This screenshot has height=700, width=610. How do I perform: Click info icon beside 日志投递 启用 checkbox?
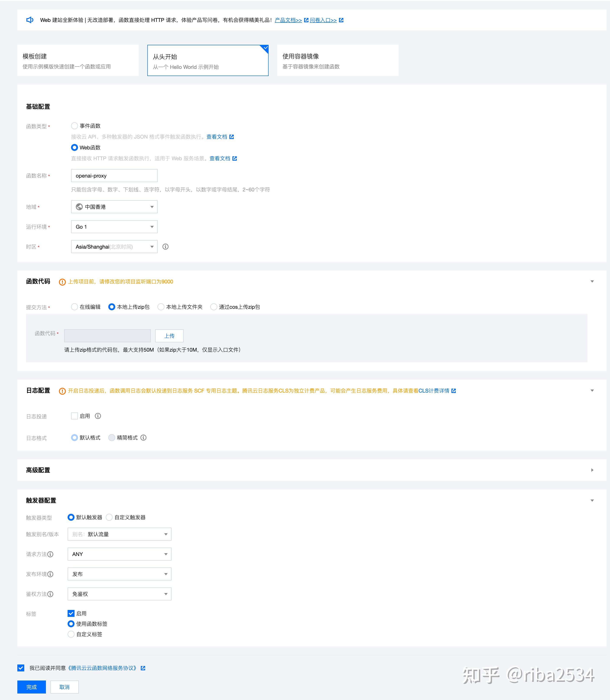(x=98, y=416)
